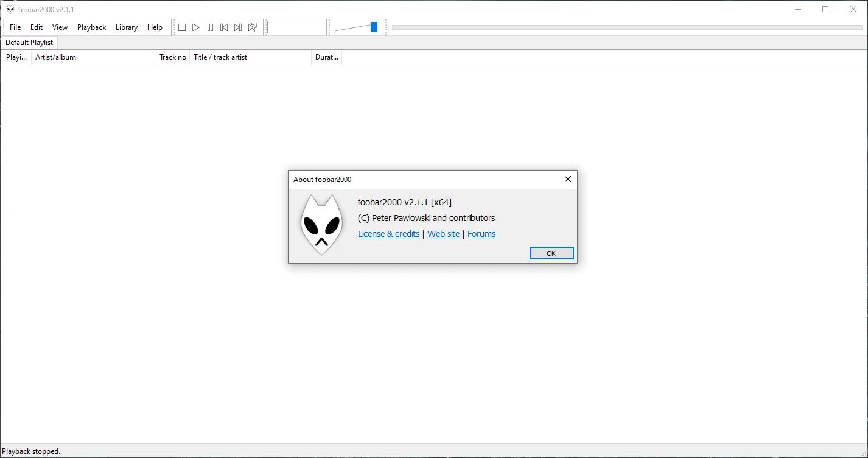Click the playback seek bar
The width and height of the screenshot is (868, 458).
[627, 27]
